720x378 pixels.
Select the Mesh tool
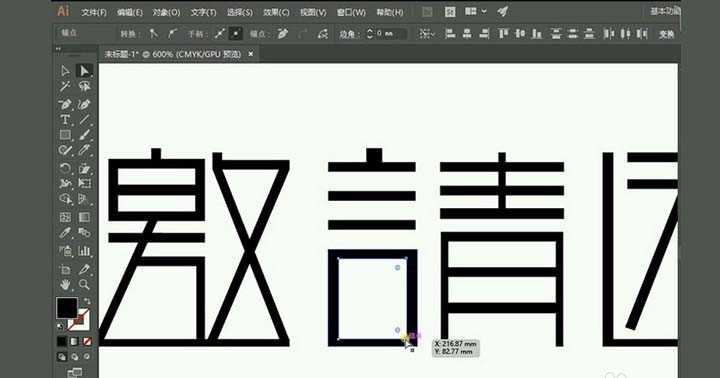click(65, 217)
